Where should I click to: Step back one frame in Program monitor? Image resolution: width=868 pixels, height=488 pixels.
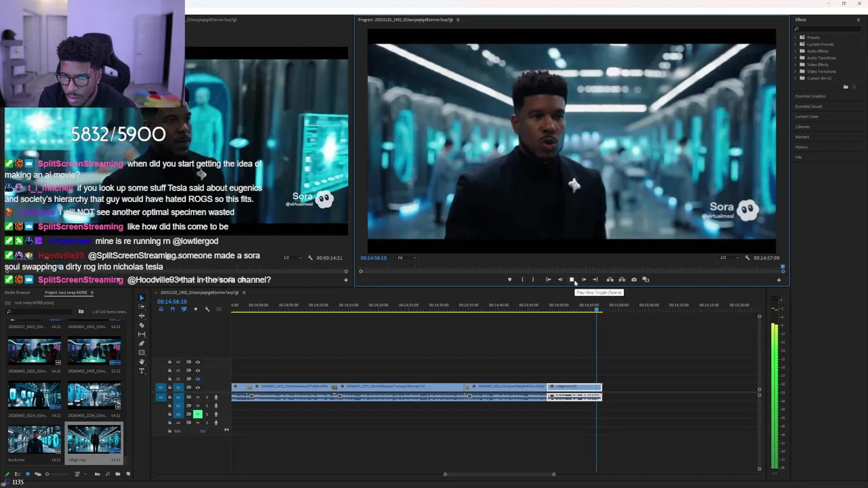[560, 279]
